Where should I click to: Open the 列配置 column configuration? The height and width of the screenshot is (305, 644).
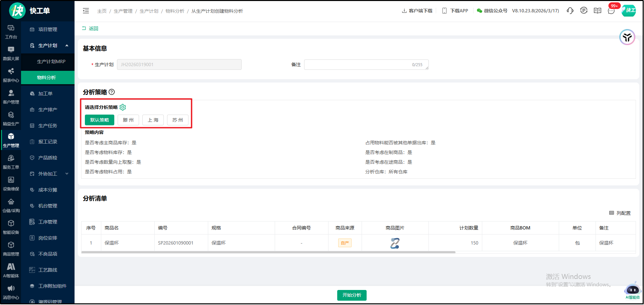tap(620, 213)
